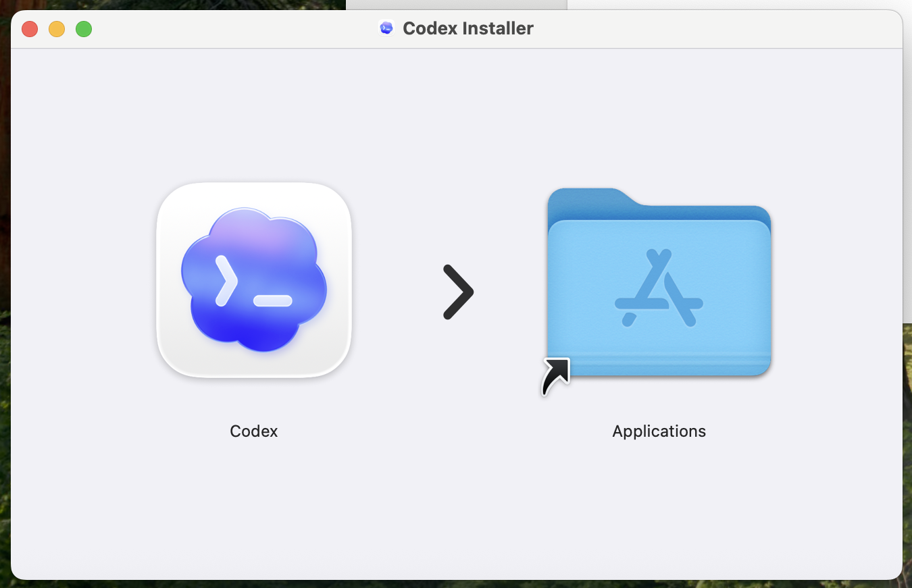The image size is (912, 588).
Task: Single-click the Codex app to highlight it
Action: pos(254,280)
